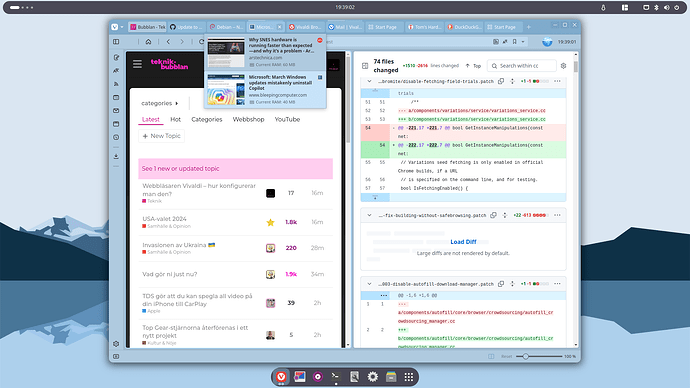Expand hidden lines below line 57
This screenshot has width=690, height=388.
(375, 197)
